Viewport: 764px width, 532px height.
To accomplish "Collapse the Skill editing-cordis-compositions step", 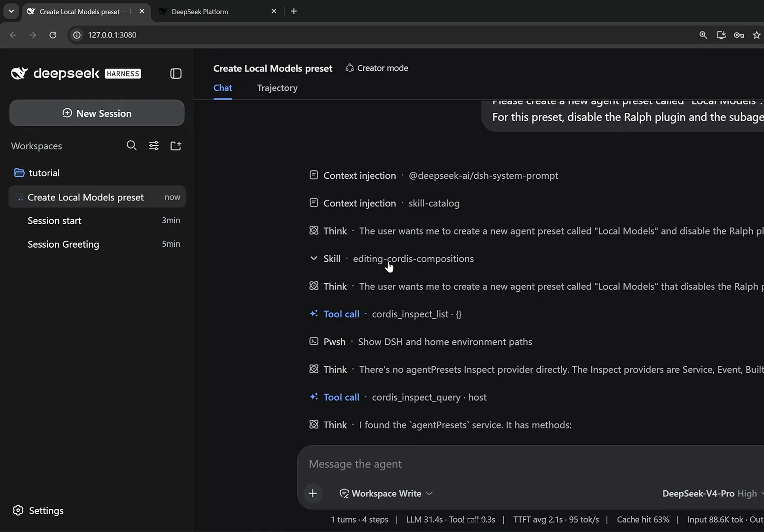I will pos(313,258).
